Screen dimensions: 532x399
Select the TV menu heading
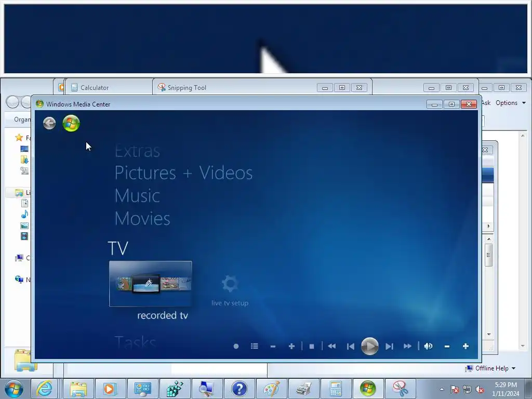(x=118, y=248)
